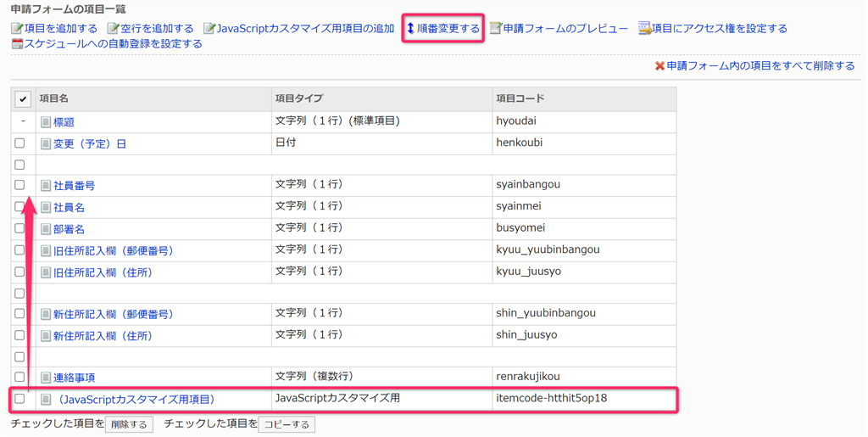Click the calendar icon for スケジュールへの自動登録
Viewport: 868px width, 437px height.
coord(17,44)
